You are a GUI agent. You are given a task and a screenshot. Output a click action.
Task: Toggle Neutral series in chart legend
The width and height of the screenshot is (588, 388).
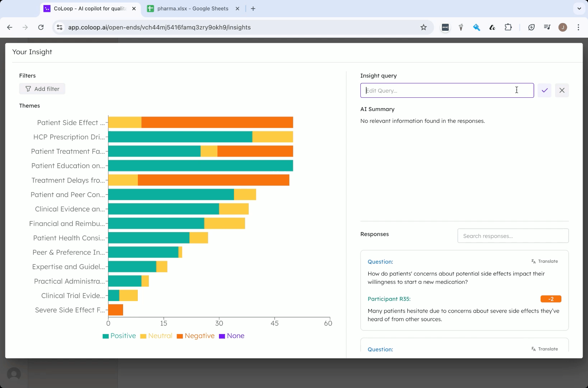[156, 336]
